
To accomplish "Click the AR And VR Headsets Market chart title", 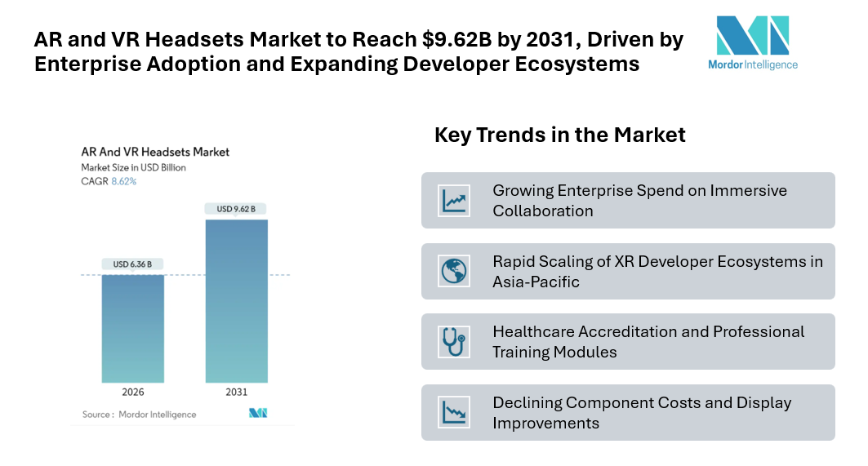I will click(155, 152).
